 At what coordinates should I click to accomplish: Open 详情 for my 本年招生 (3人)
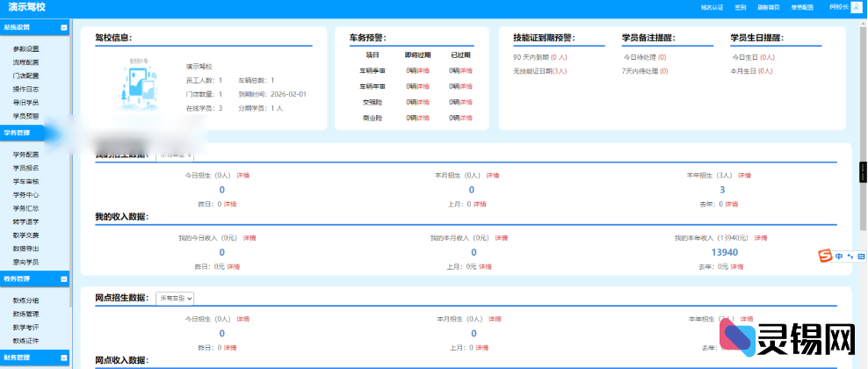coord(744,176)
